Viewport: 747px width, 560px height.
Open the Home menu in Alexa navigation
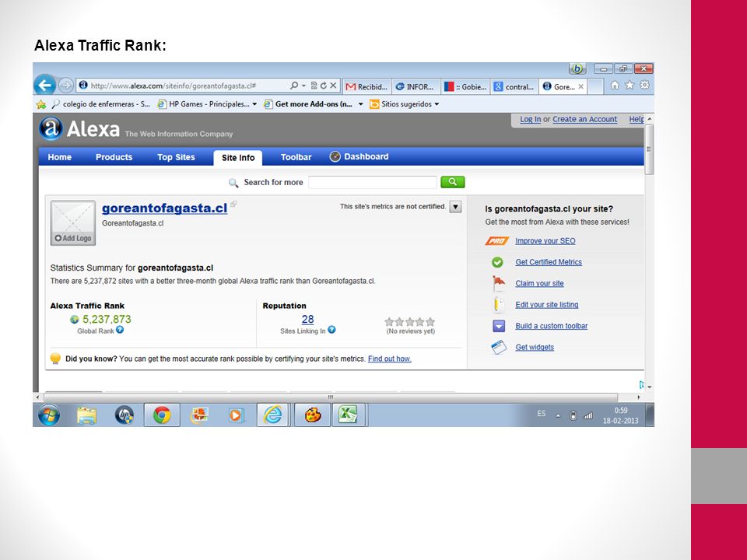pos(60,157)
